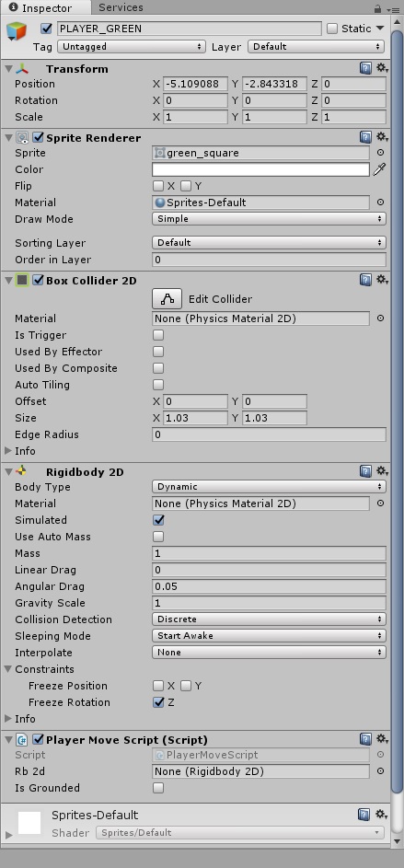Disable the Sprite Renderer component checkbox

(38, 137)
